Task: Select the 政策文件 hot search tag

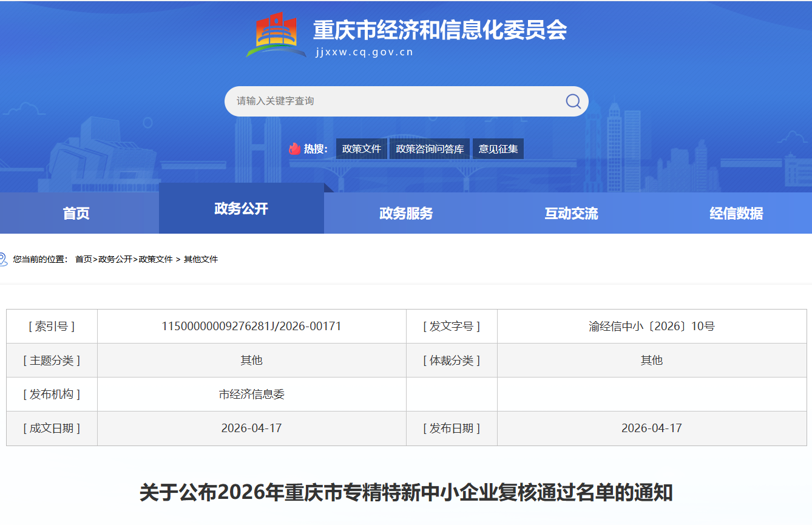Action: (x=361, y=149)
